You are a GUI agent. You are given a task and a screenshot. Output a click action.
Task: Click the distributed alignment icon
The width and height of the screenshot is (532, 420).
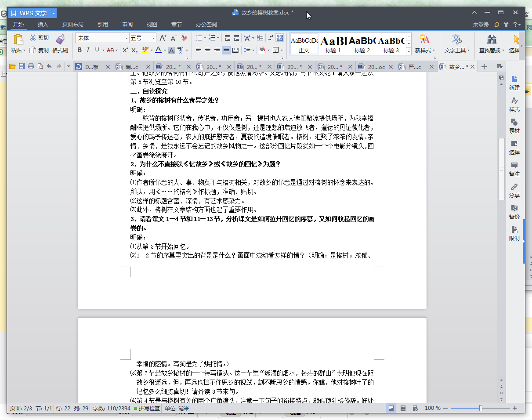coord(236,50)
